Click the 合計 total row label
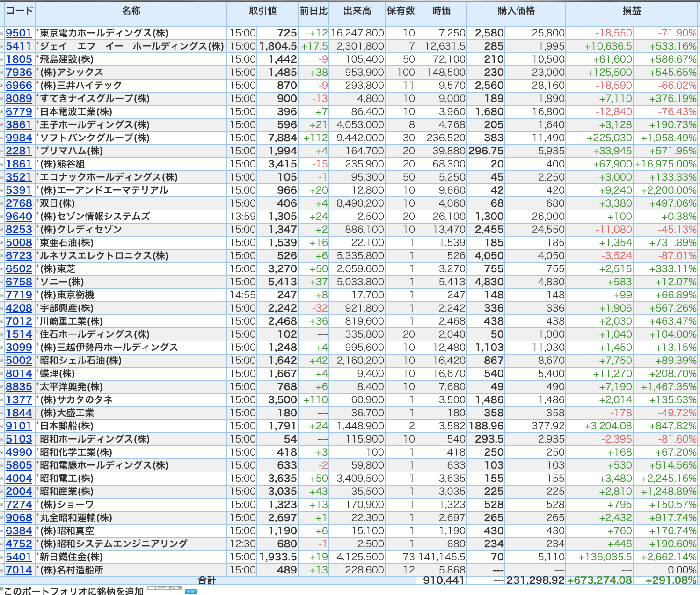This screenshot has height=595, width=700. point(207,580)
